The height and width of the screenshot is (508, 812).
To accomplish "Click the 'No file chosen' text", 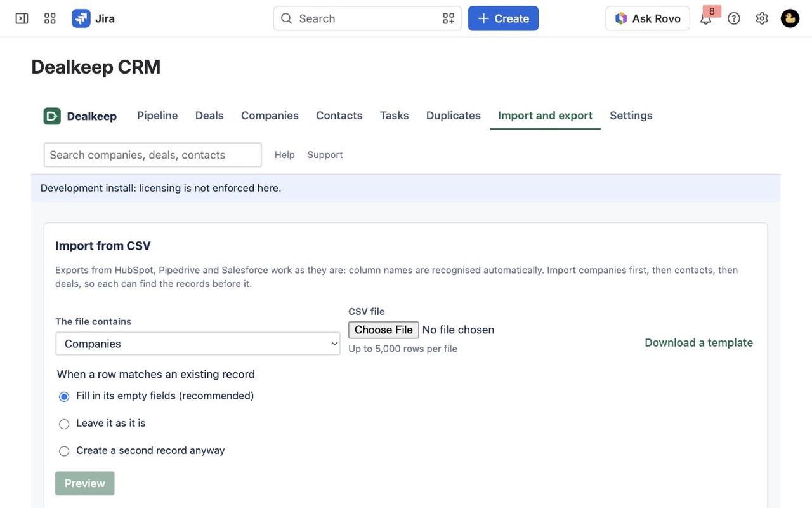I will click(458, 330).
